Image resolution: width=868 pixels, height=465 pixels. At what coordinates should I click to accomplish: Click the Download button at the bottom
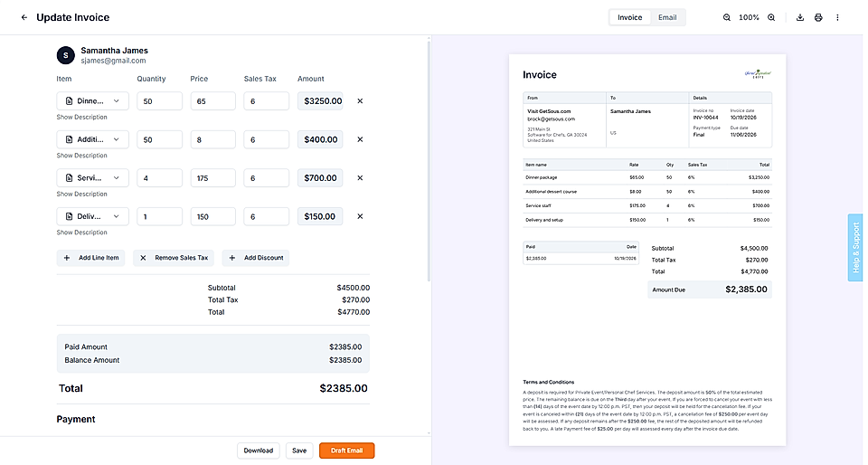pos(259,451)
